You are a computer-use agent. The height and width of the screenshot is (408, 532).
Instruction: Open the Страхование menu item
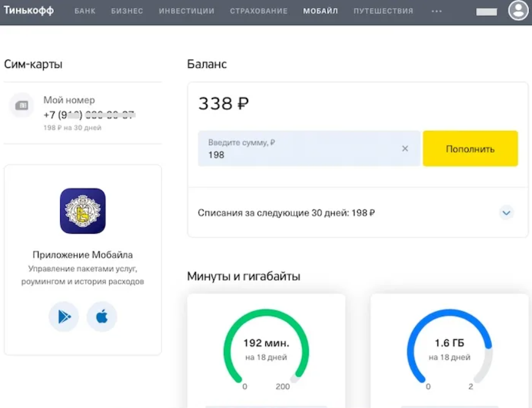click(x=258, y=11)
